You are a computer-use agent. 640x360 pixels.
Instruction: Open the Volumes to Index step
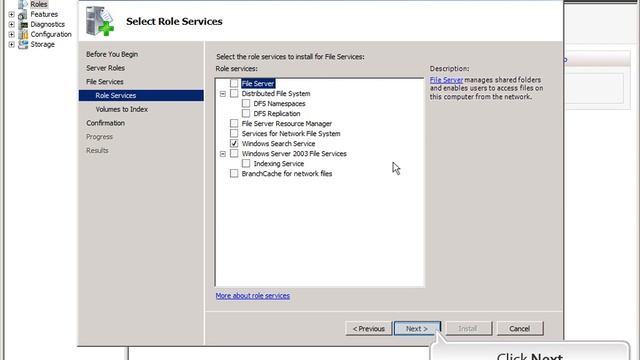coord(122,109)
